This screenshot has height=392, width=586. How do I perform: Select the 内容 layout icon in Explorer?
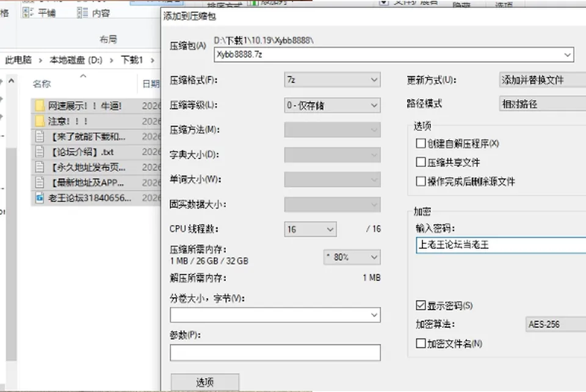(82, 13)
